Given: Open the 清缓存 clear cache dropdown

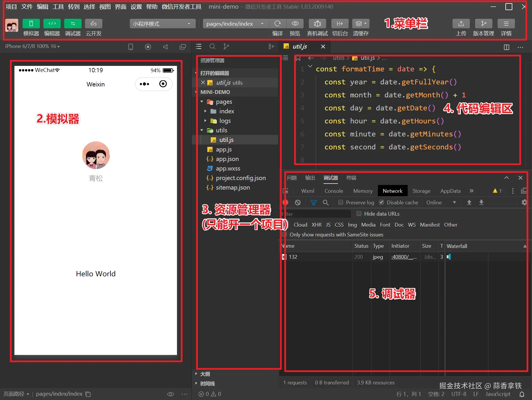Looking at the screenshot, I should tap(361, 24).
